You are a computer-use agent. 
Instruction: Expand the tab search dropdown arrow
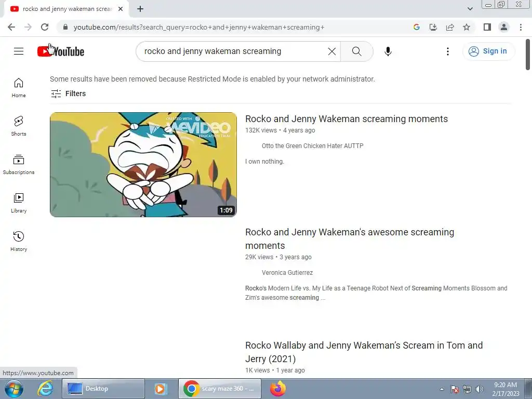[x=470, y=9]
